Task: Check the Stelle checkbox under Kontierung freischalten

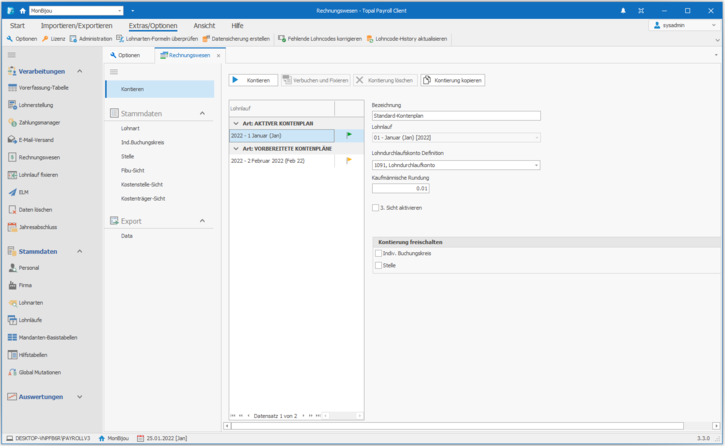Action: click(x=378, y=265)
